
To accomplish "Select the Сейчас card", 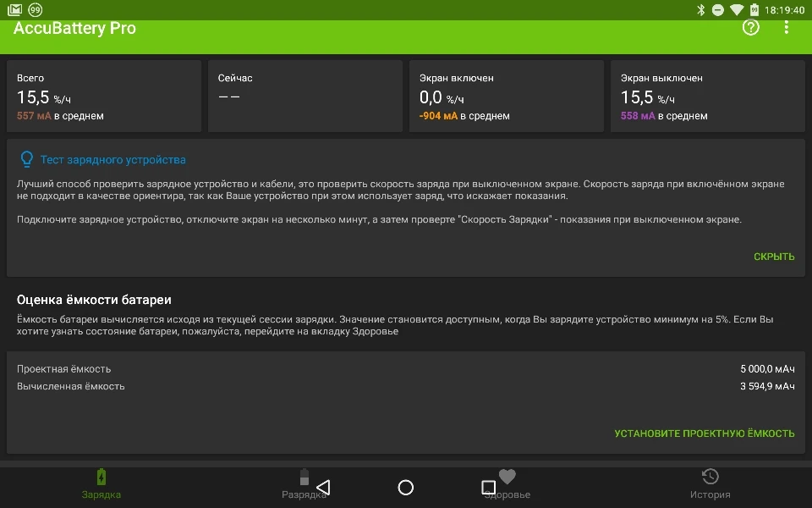I will pos(305,96).
